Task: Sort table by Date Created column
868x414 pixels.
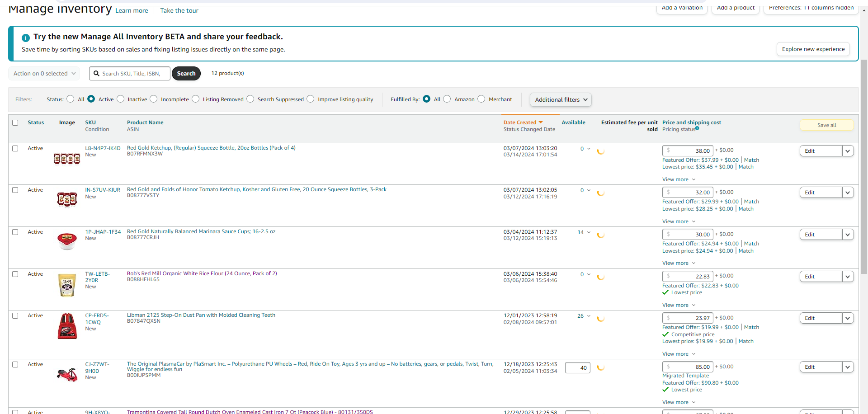Action: tap(520, 122)
